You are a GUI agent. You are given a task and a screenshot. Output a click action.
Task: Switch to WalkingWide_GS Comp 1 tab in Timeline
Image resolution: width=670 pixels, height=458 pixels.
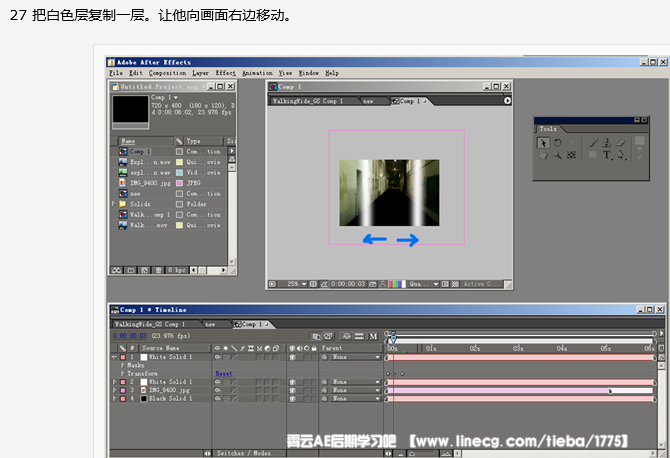[x=150, y=324]
